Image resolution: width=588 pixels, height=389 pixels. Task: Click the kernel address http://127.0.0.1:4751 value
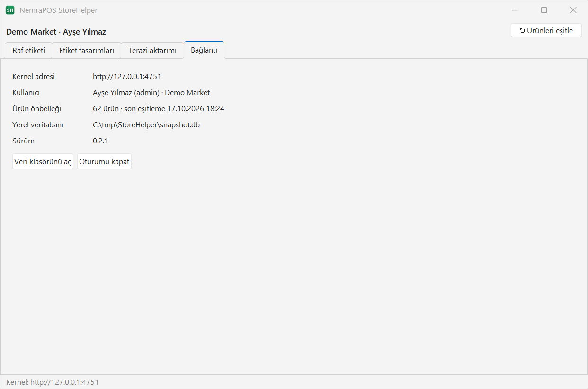coord(127,76)
